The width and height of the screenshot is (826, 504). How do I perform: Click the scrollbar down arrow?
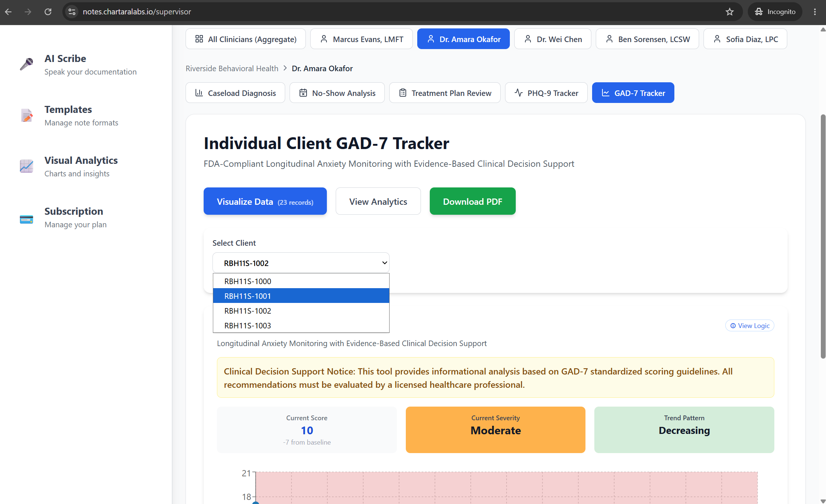(x=823, y=501)
